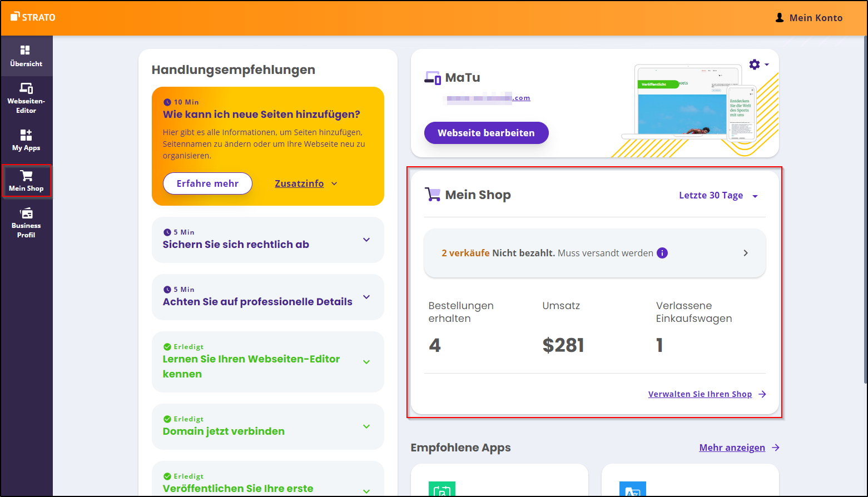Click the STRATO logo

tap(32, 17)
